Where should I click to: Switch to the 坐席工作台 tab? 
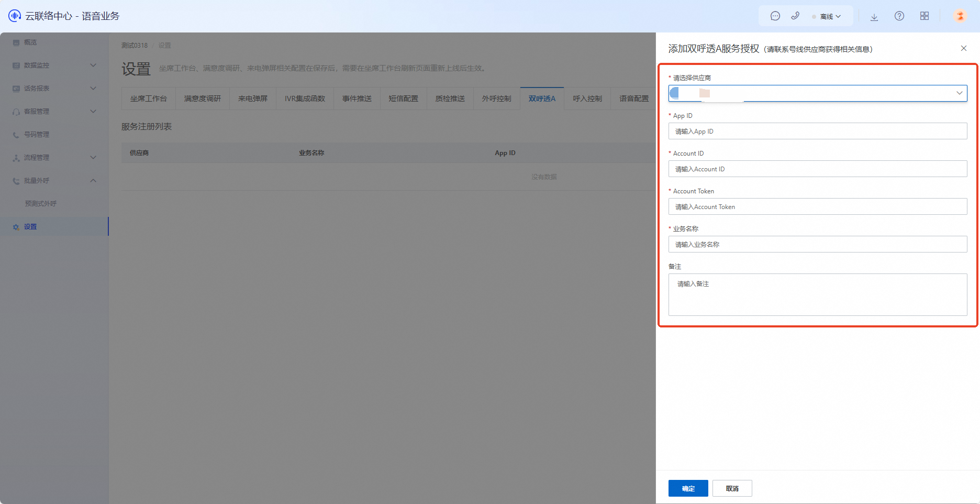149,98
